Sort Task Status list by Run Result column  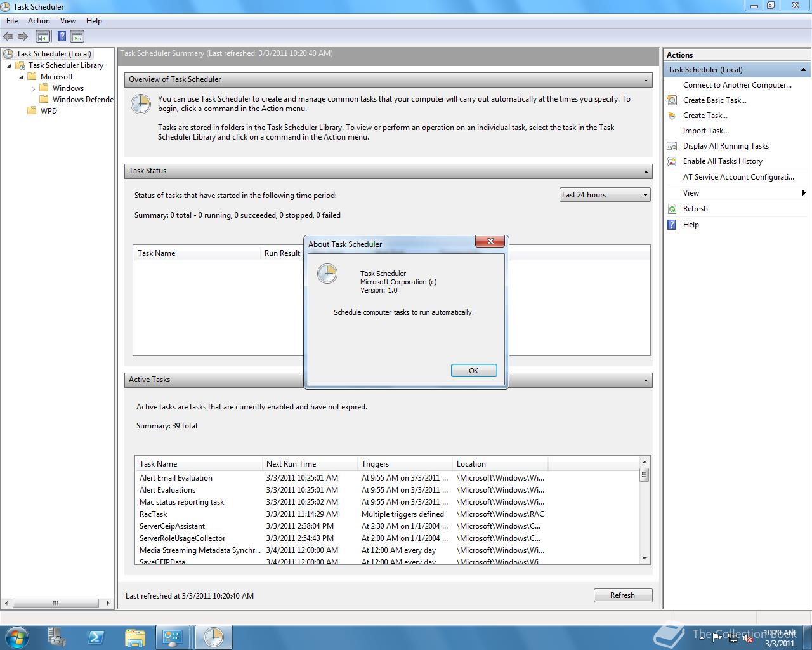coord(282,253)
